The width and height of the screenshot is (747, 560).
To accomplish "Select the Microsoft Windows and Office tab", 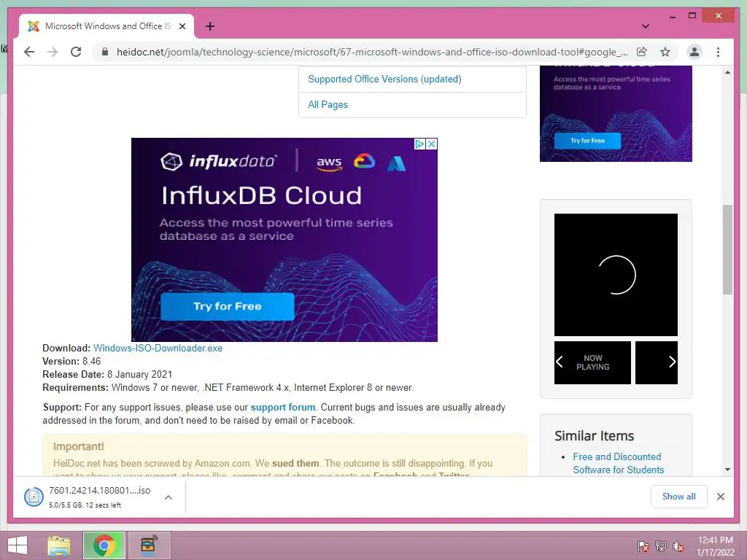I will tap(107, 26).
